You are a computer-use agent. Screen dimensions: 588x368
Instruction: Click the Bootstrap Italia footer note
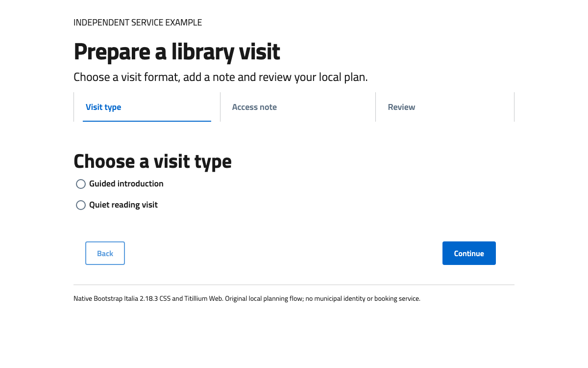(x=247, y=298)
